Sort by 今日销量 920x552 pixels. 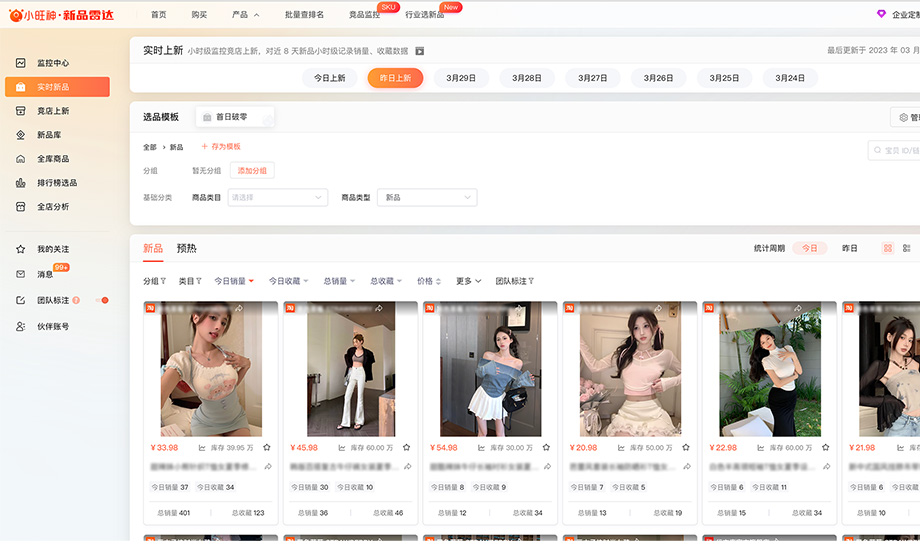(x=234, y=281)
